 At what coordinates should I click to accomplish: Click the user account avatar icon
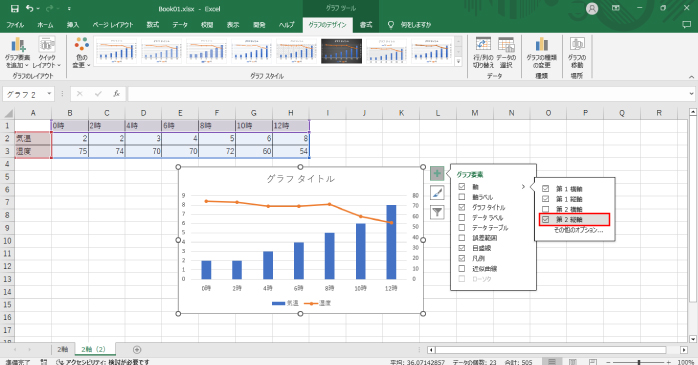click(x=592, y=8)
